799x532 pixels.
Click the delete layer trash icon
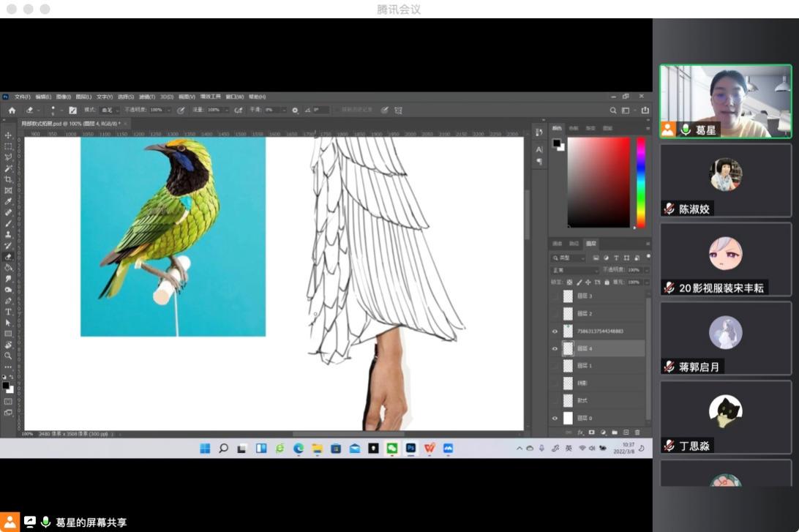[637, 432]
